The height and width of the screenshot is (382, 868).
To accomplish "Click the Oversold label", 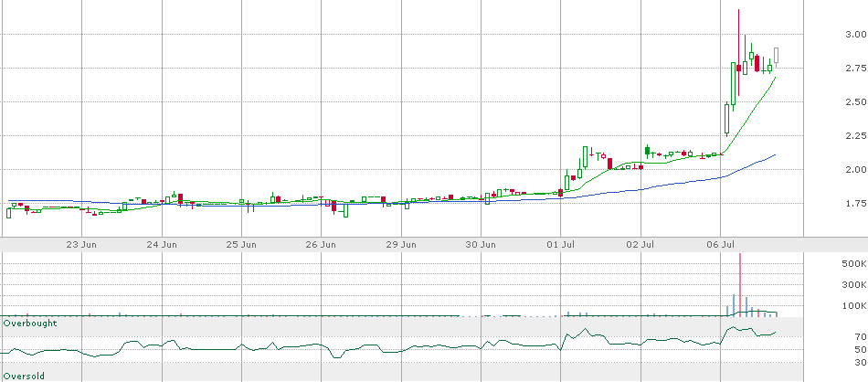I will pyautogui.click(x=24, y=376).
